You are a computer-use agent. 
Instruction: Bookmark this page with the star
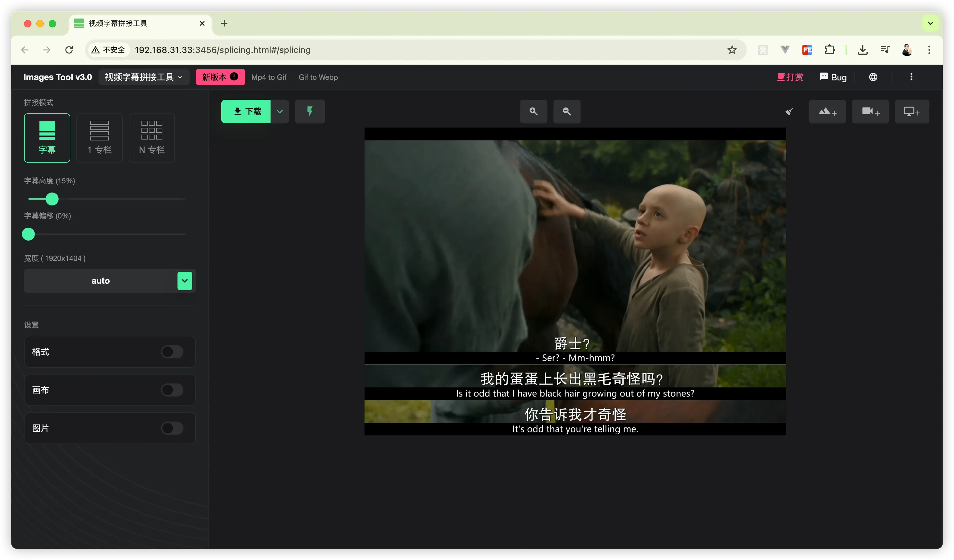coord(732,50)
